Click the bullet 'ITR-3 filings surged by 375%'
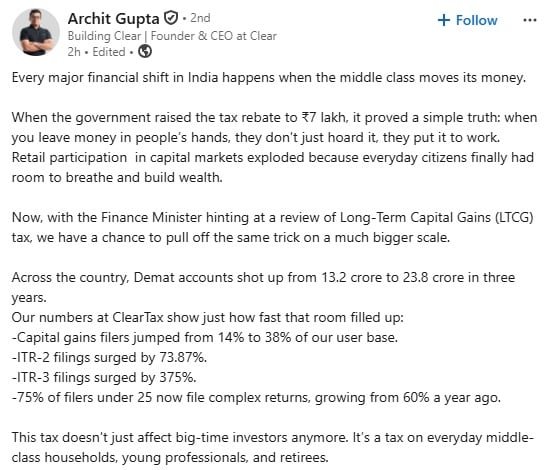 [104, 378]
